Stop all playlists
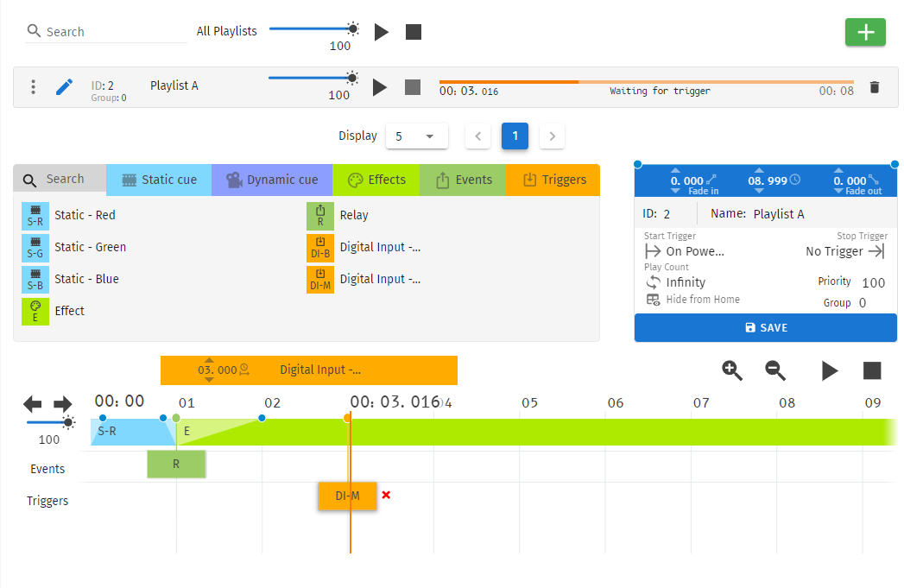 pos(414,32)
